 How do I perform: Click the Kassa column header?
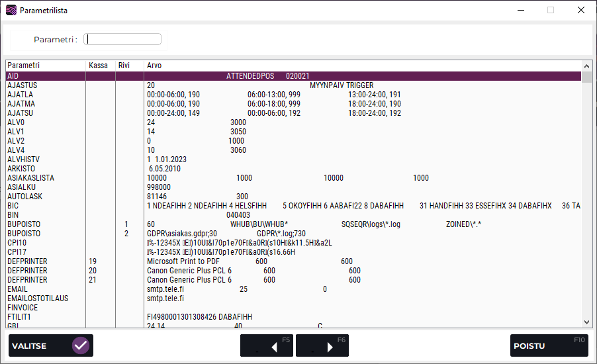pos(98,66)
